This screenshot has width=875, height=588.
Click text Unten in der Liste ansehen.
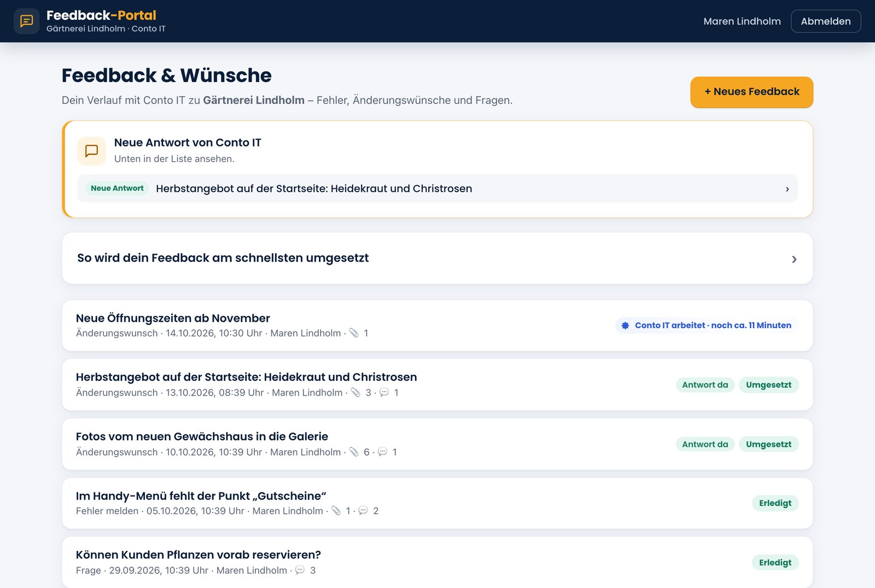point(174,159)
